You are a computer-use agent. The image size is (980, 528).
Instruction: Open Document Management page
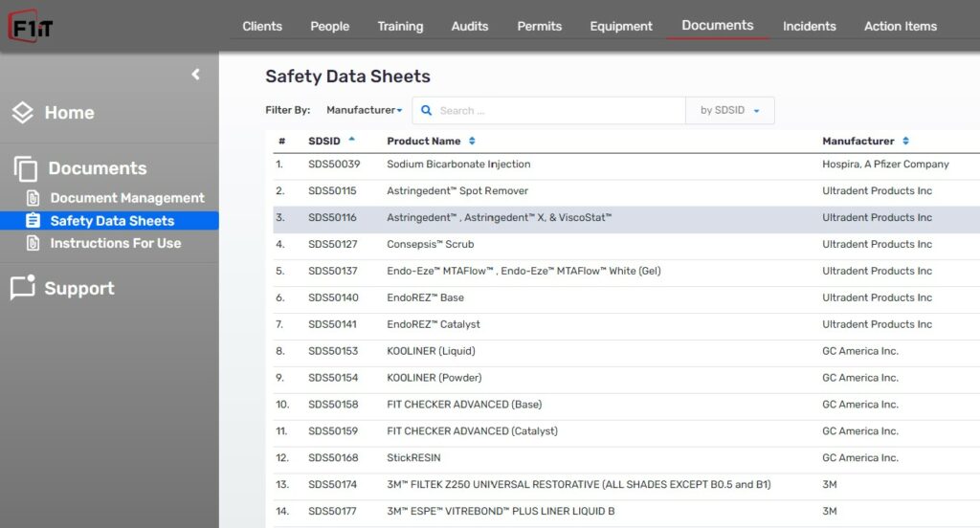127,198
